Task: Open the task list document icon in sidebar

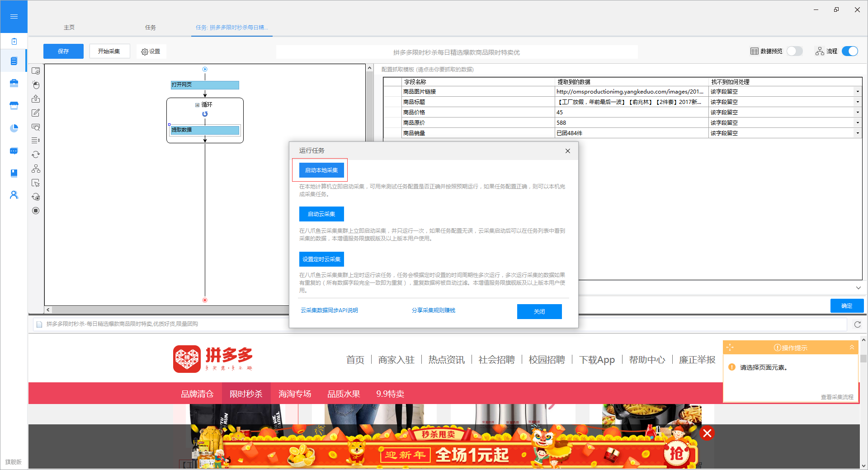Action: 14,61
